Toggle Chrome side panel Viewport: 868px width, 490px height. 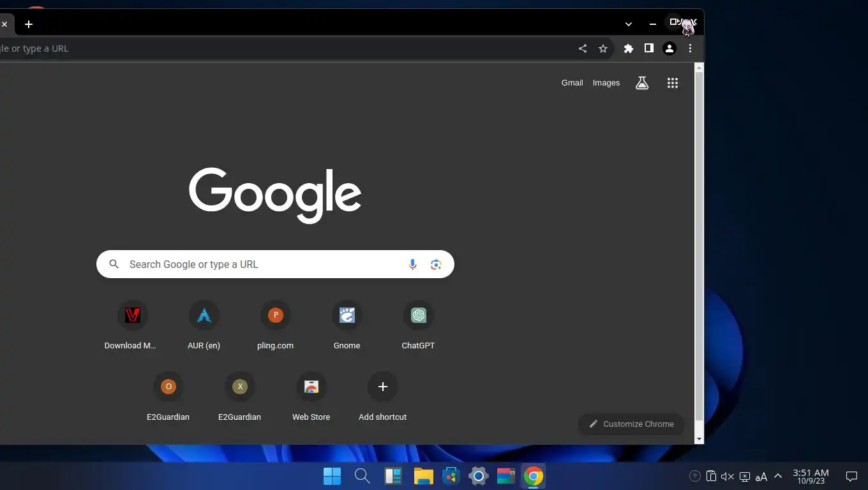tap(648, 48)
